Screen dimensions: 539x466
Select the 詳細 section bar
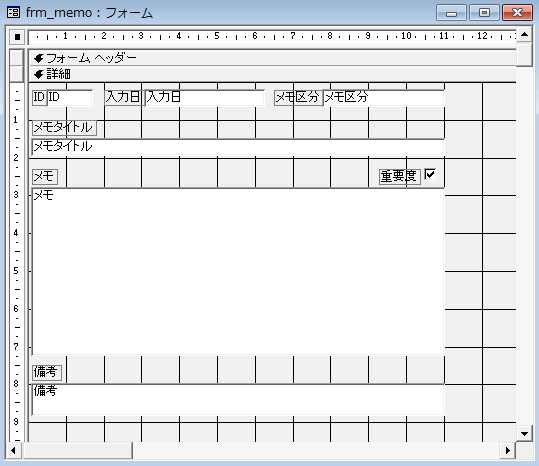272,74
